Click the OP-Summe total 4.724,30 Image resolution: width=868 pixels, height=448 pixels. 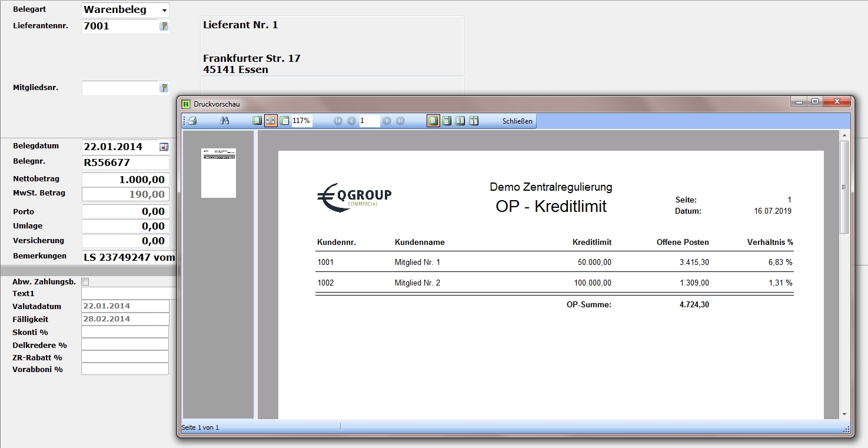point(694,304)
